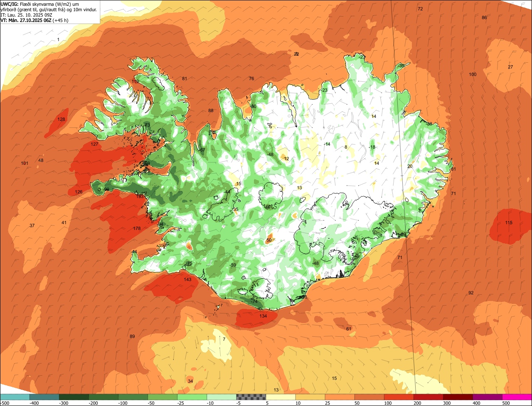Click the map value -18 in northeast Iceland
This screenshot has width=532, height=406.
(372, 147)
